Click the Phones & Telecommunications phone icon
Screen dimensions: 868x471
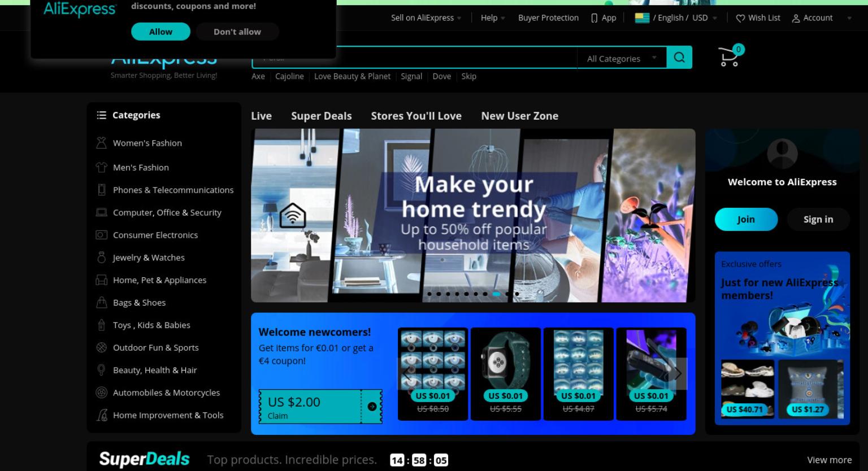click(101, 190)
